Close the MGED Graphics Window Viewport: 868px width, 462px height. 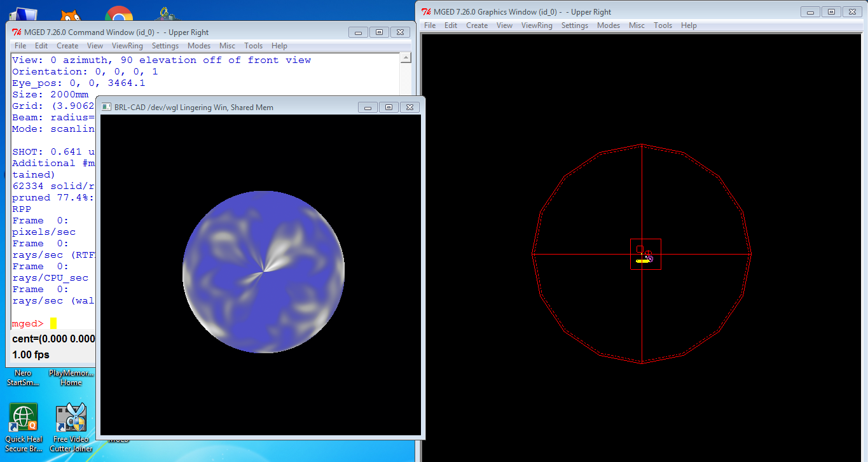(x=851, y=11)
